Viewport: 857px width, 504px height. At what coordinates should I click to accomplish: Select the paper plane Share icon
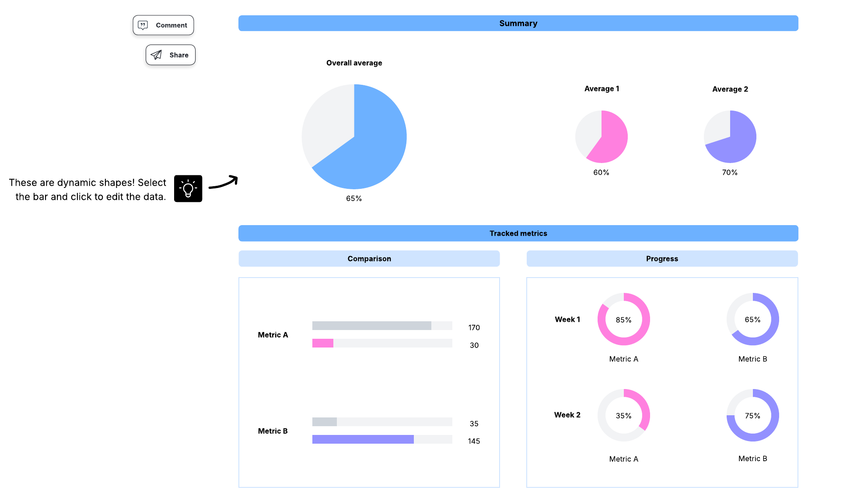tap(156, 55)
